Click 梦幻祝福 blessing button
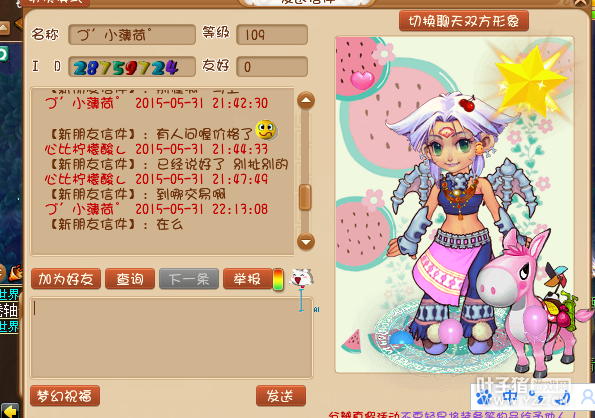 click(65, 396)
